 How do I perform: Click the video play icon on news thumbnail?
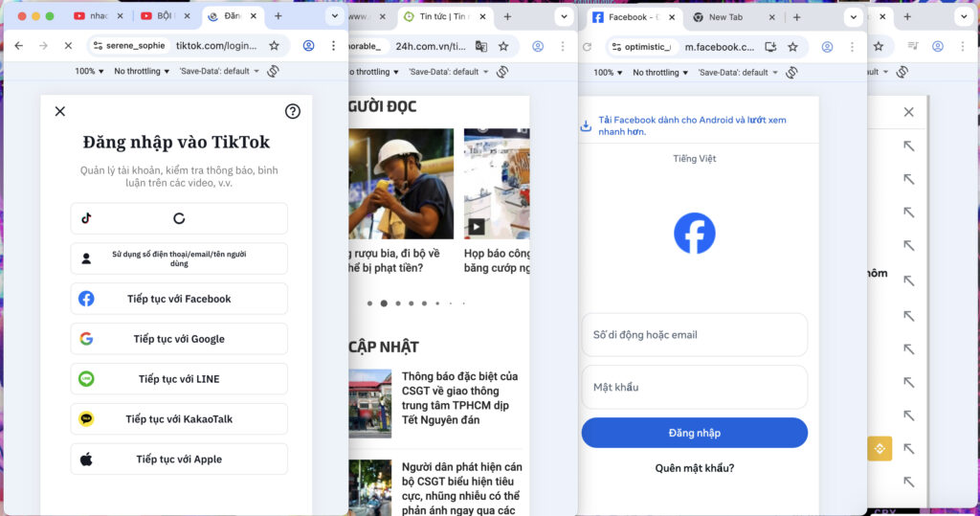(x=476, y=227)
